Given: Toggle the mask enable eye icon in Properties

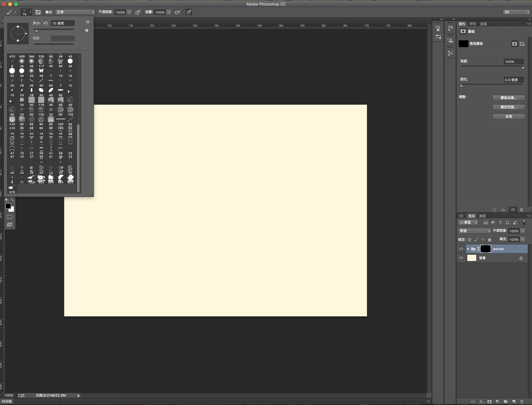Looking at the screenshot, I should 513,210.
